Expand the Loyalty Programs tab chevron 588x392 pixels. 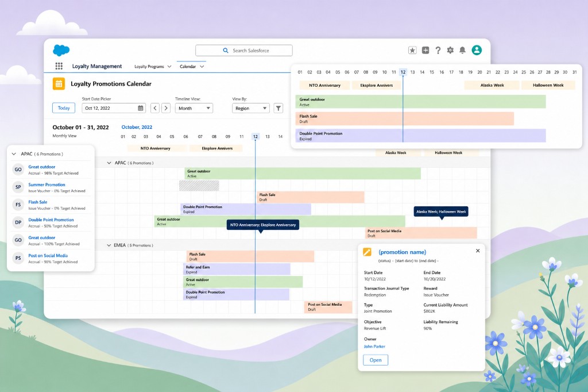pyautogui.click(x=169, y=67)
